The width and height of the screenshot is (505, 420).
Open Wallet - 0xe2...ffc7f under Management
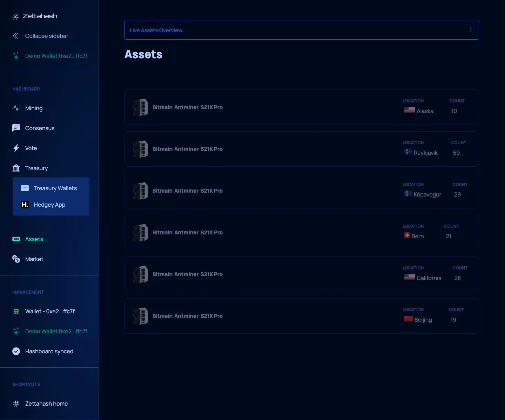pyautogui.click(x=50, y=311)
